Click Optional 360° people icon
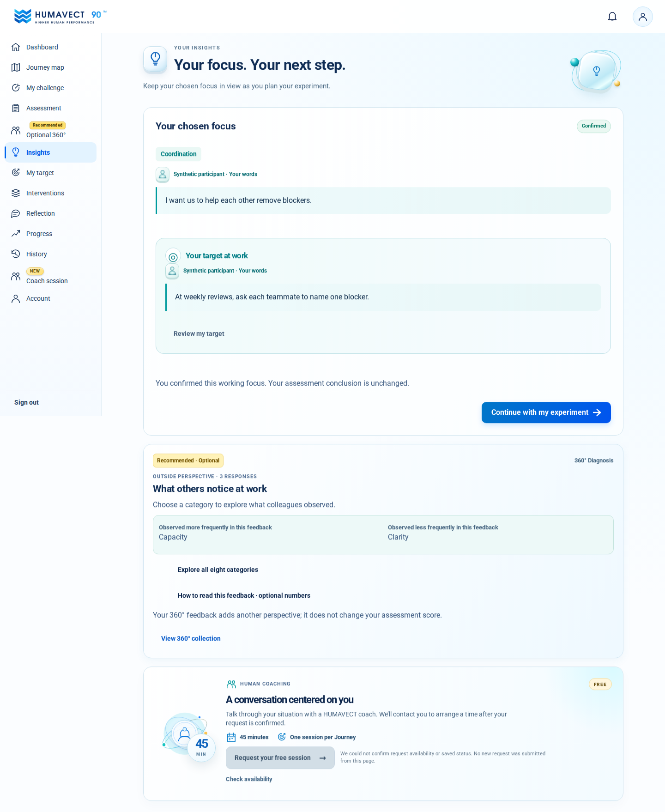The image size is (665, 812). [16, 130]
